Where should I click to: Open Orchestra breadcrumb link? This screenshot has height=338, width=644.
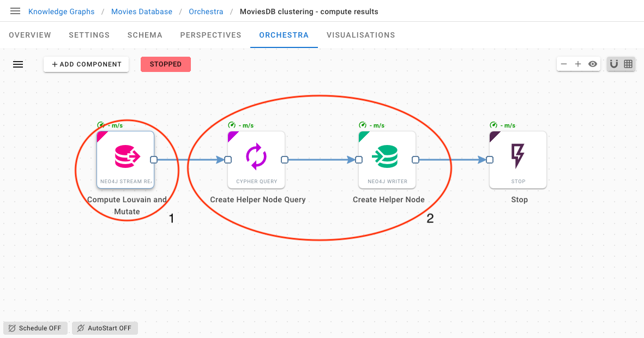click(x=206, y=11)
